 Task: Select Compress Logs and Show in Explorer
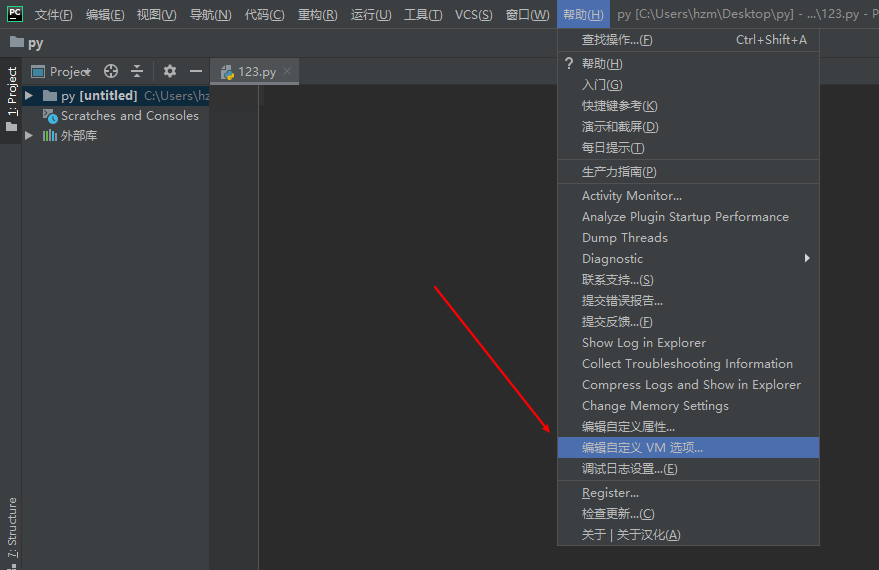pos(688,385)
